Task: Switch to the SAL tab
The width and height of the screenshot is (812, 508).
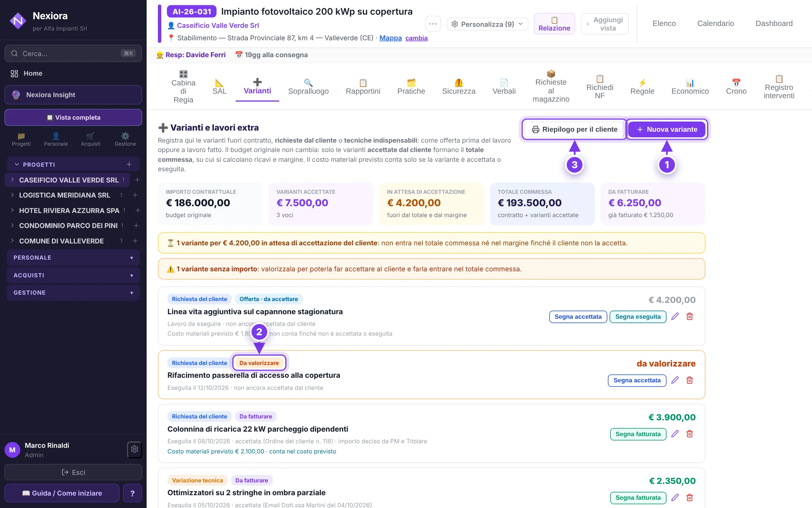Action: [x=220, y=87]
